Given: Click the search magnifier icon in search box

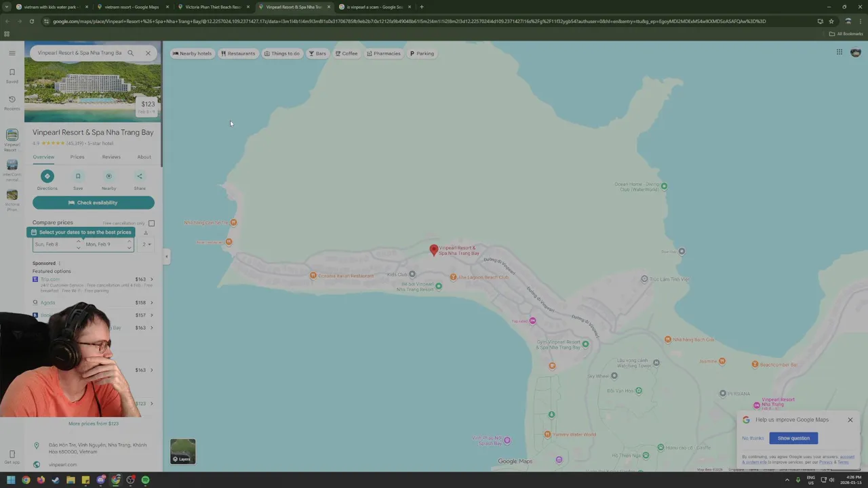Looking at the screenshot, I should (131, 53).
